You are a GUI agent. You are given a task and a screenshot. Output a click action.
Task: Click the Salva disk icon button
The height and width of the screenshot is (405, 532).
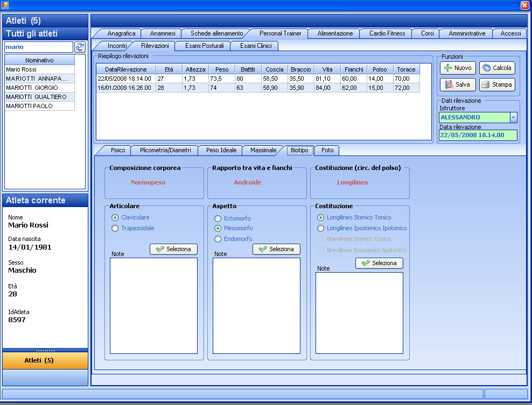[458, 84]
